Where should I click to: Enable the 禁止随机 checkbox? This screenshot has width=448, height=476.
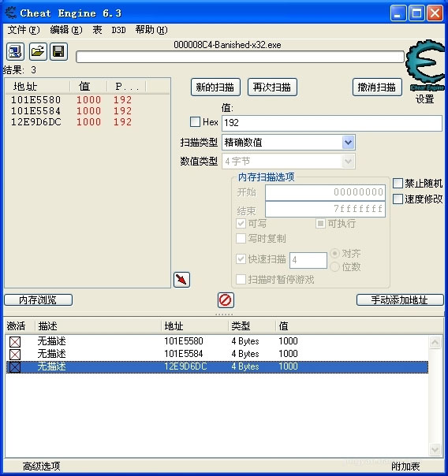click(398, 184)
